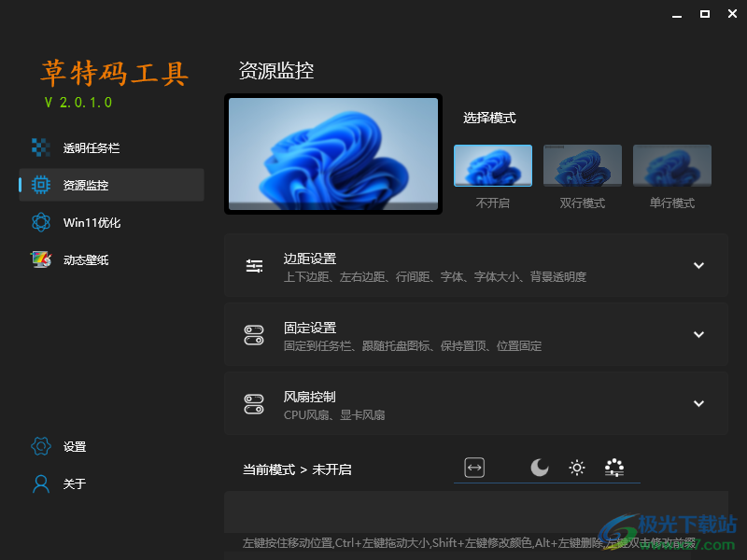This screenshot has height=560, width=747.
Task: Click the 不开启 label text
Action: coord(493,203)
